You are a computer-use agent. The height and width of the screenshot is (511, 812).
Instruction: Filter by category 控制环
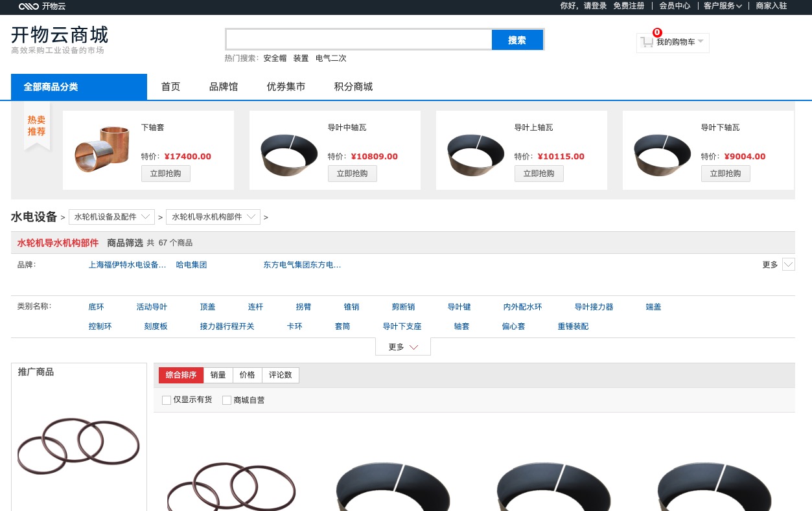(x=100, y=326)
